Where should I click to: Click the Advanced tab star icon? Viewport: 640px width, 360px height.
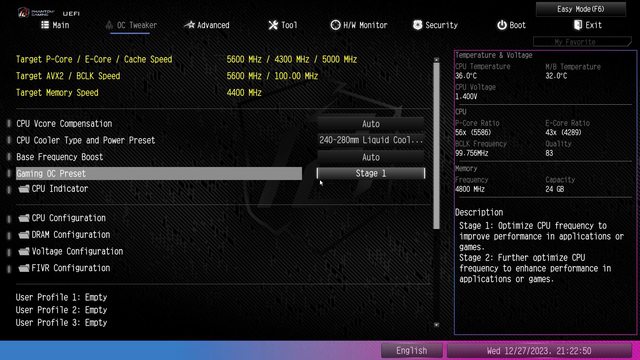point(189,25)
